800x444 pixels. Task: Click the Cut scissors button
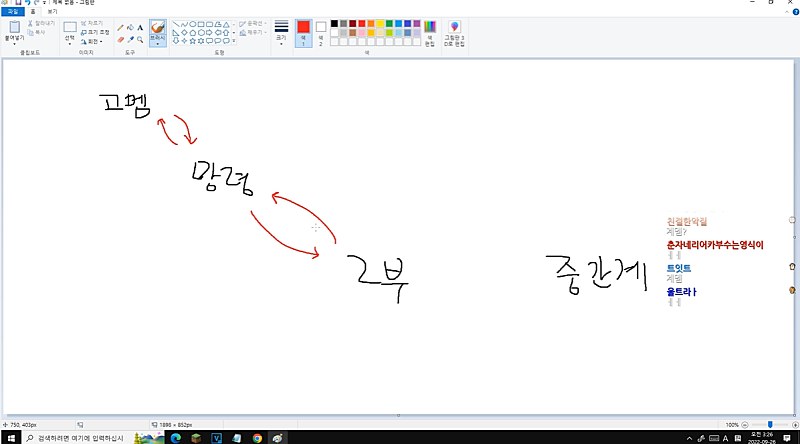(41, 23)
